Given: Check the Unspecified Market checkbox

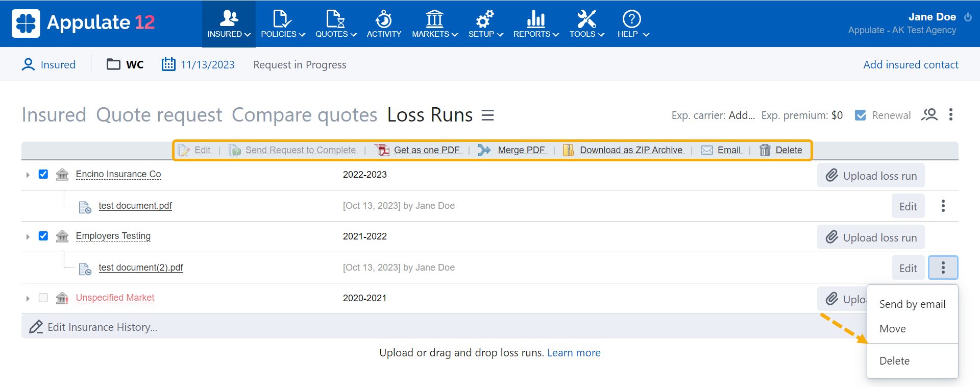Looking at the screenshot, I should [x=43, y=298].
